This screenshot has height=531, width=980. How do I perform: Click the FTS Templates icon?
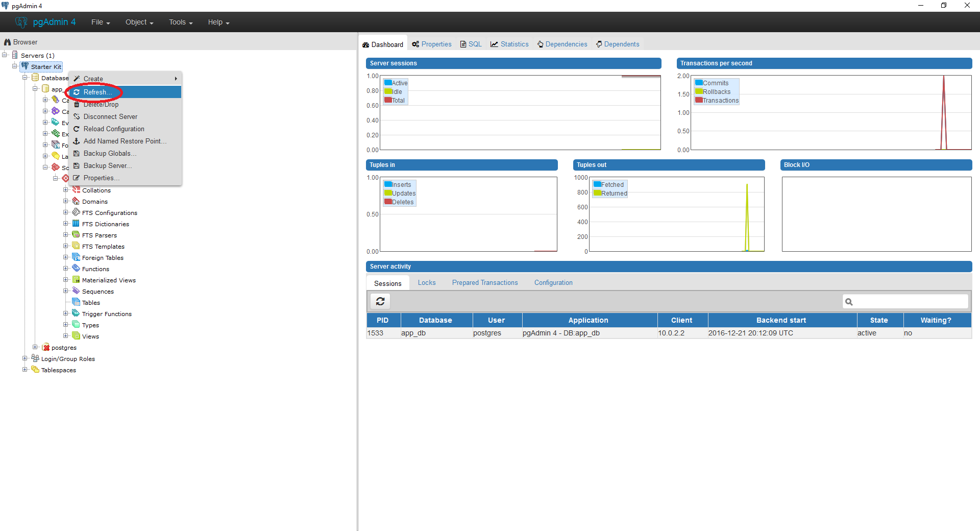click(x=76, y=246)
